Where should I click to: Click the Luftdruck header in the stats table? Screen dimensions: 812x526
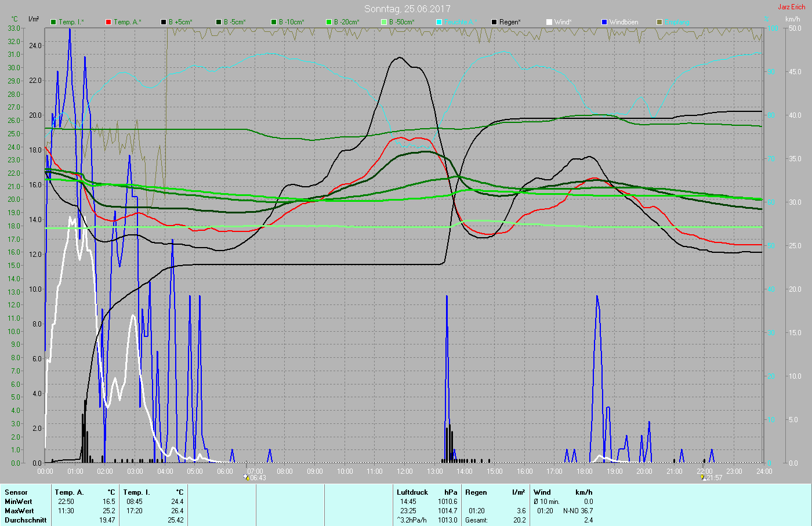[x=412, y=492]
